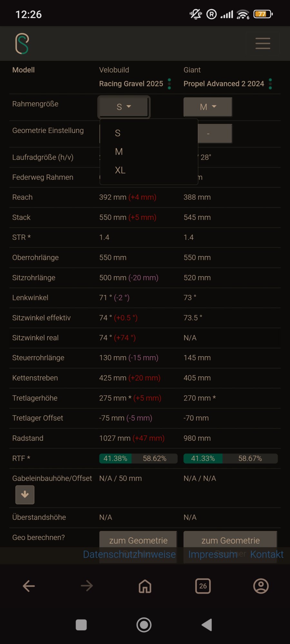This screenshot has height=644, width=290.
Task: Open options dots for Racing Gravel 2025
Action: coord(169,84)
